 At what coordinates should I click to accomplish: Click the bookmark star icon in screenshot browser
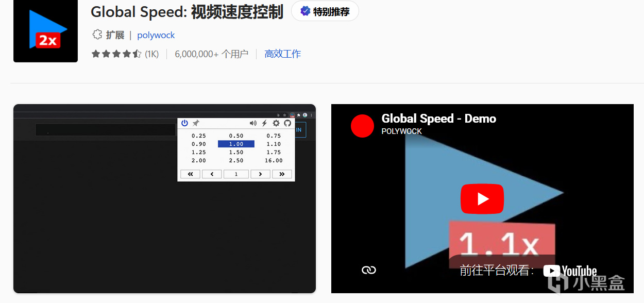[x=284, y=115]
